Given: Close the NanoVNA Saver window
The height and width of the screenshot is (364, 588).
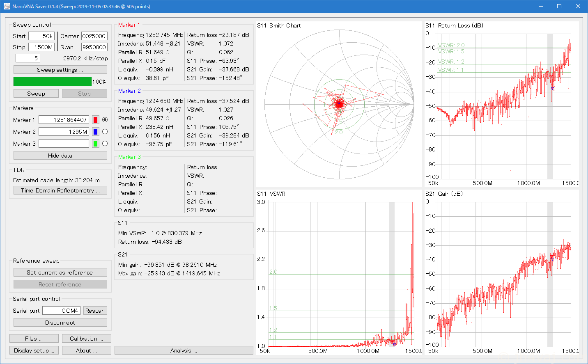Looking at the screenshot, I should [x=578, y=6].
